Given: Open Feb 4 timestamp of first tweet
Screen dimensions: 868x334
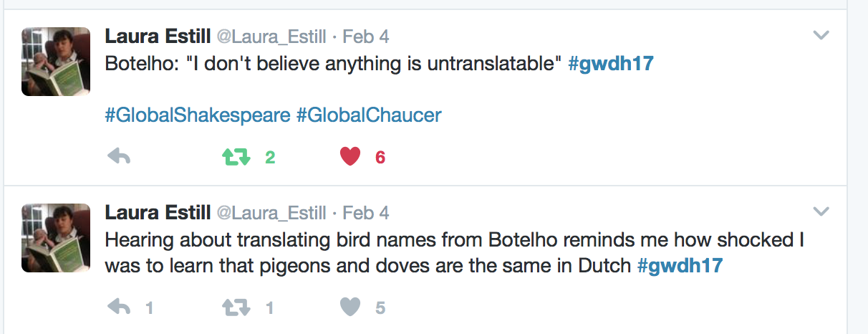Looking at the screenshot, I should tap(366, 36).
